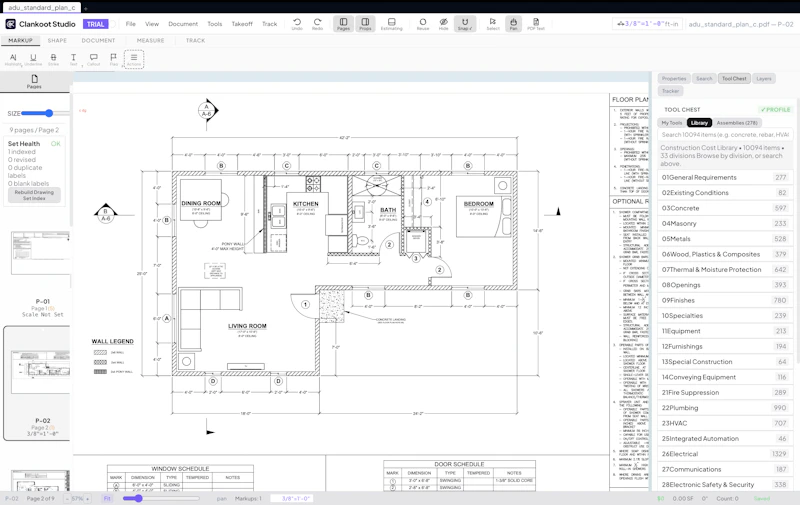
Task: Click the Fit zoom button
Action: pos(107,498)
